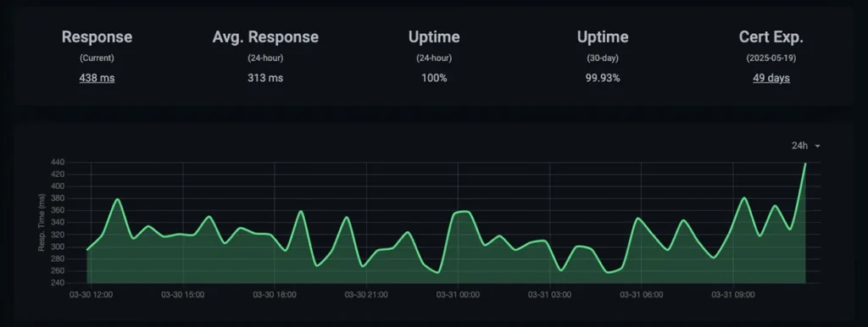Click the Resp. Time (ms) axis title

42,223
